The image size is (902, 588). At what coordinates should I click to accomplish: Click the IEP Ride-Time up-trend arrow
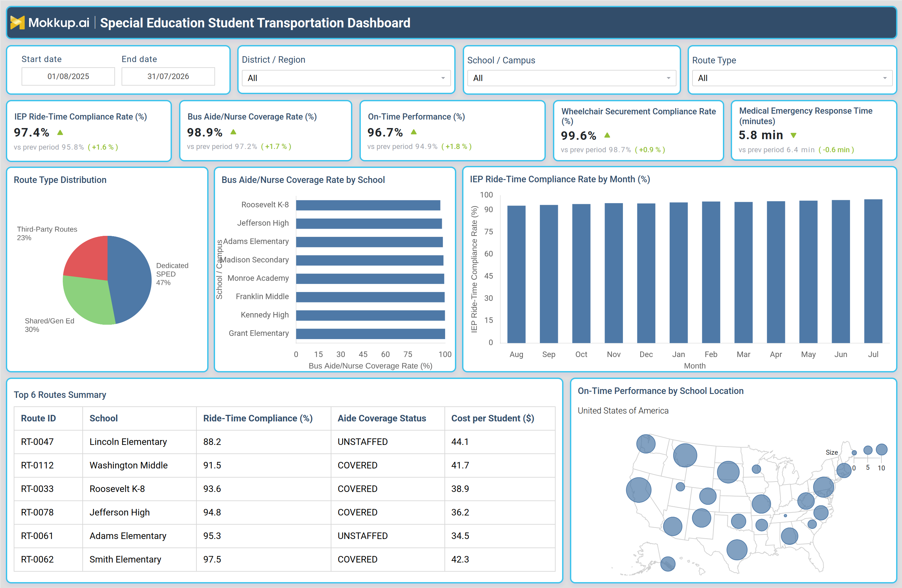coord(60,133)
